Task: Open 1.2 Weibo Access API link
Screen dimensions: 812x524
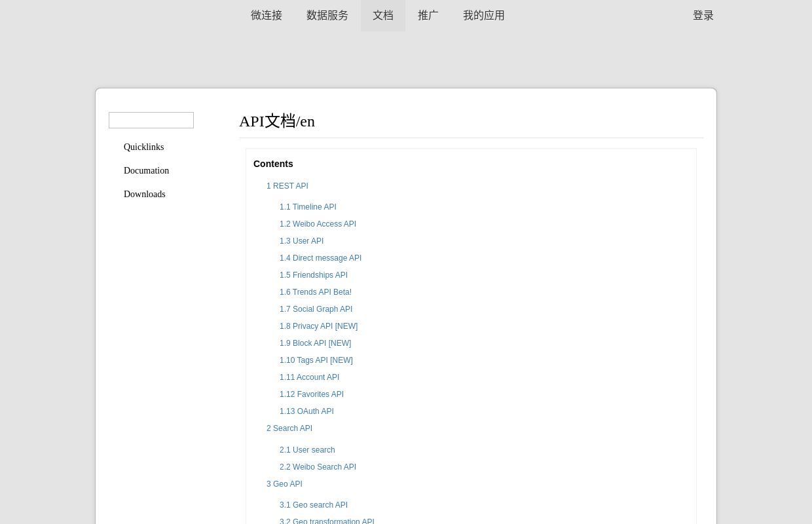Action: (318, 224)
